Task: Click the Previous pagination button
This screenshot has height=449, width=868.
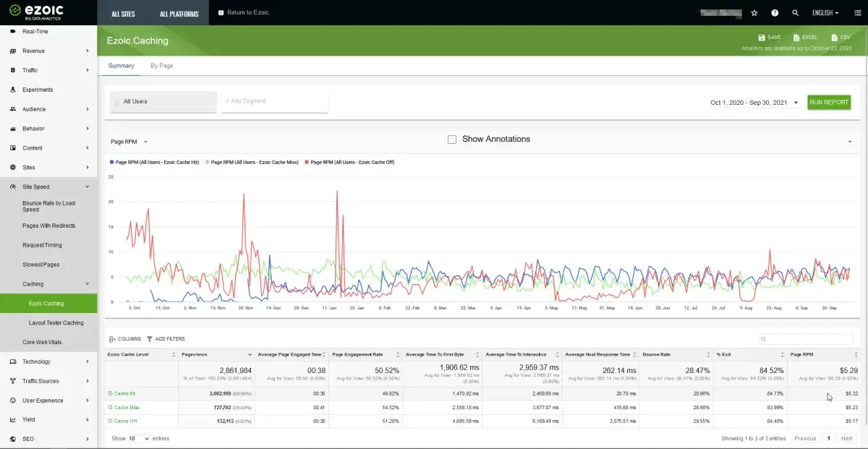Action: click(805, 439)
